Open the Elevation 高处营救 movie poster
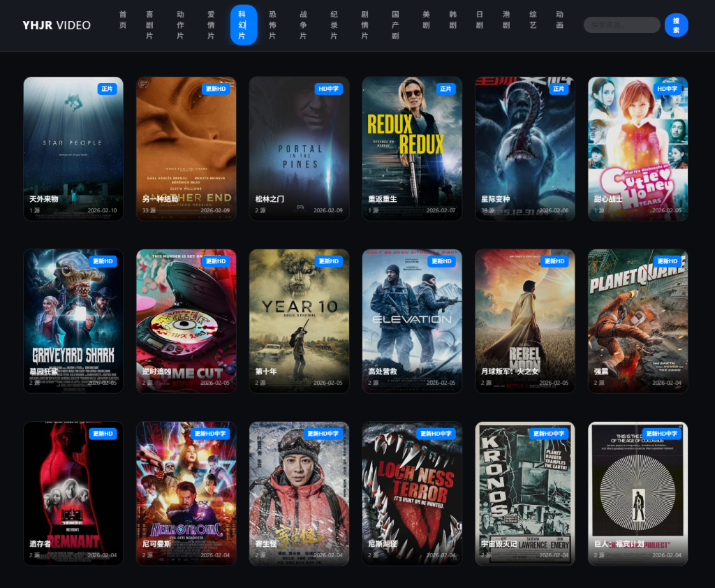 click(412, 321)
